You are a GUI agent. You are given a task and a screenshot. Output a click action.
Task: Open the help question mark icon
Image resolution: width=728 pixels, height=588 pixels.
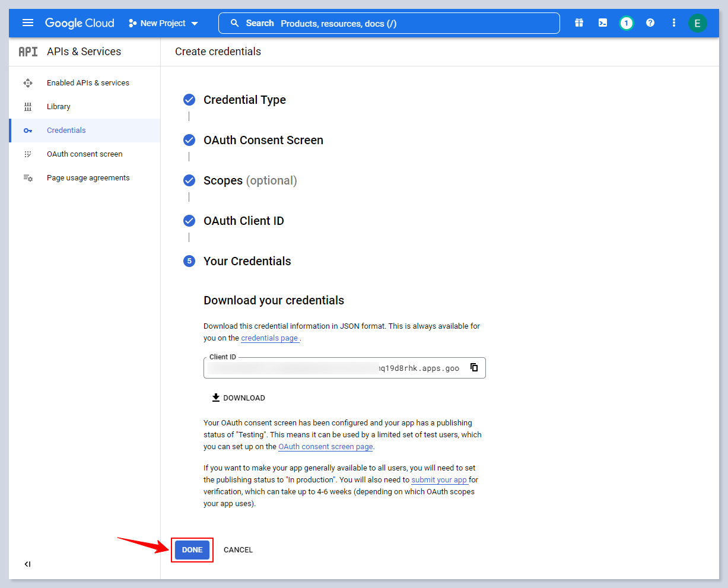tap(650, 23)
